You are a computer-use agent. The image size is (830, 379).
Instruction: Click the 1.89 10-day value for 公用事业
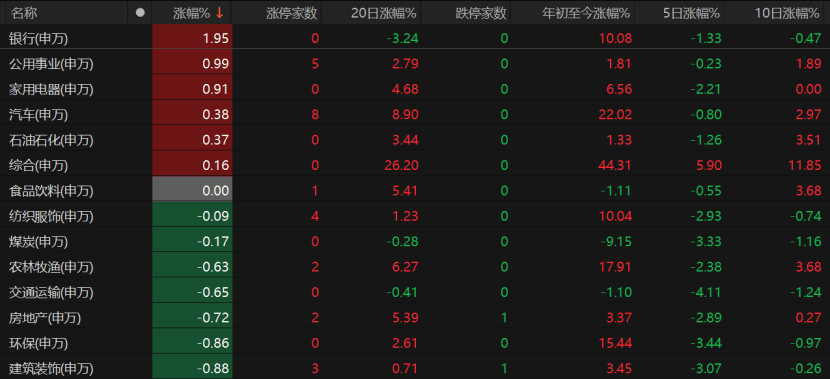coord(808,64)
